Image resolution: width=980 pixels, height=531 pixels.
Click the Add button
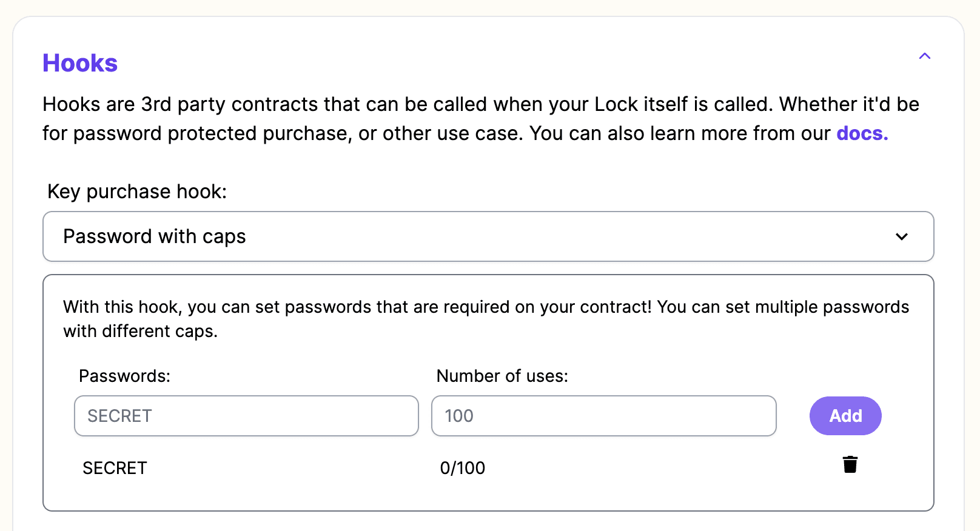coord(845,416)
